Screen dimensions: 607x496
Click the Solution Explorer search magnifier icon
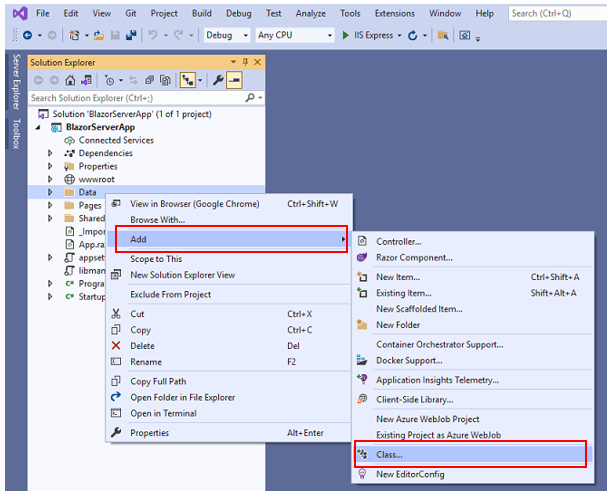(250, 98)
